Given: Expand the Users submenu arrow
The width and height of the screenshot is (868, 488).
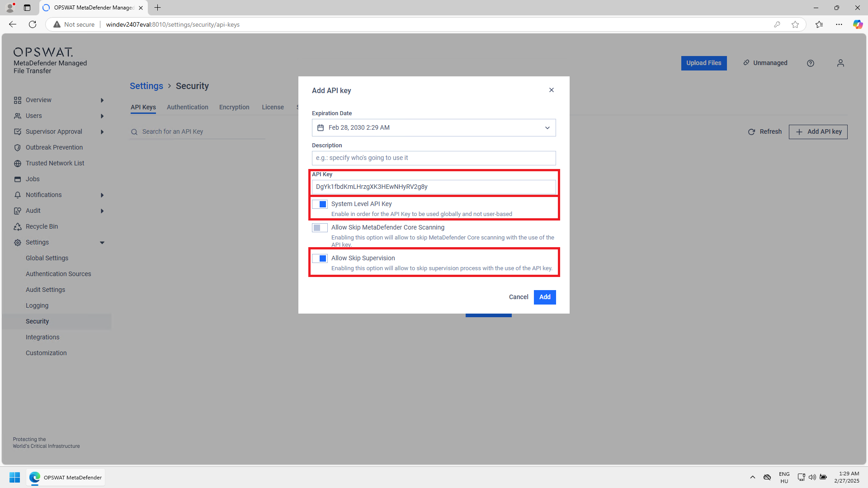Looking at the screenshot, I should coord(102,116).
